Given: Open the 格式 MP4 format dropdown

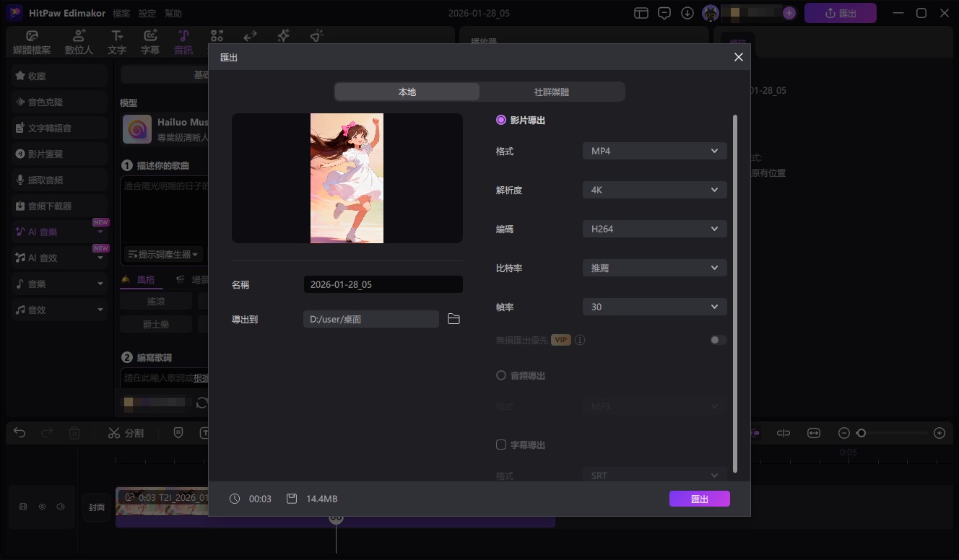Looking at the screenshot, I should (654, 151).
